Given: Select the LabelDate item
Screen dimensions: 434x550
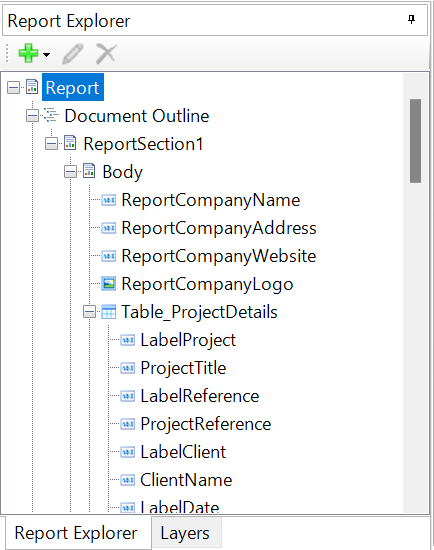Looking at the screenshot, I should pos(180,507).
